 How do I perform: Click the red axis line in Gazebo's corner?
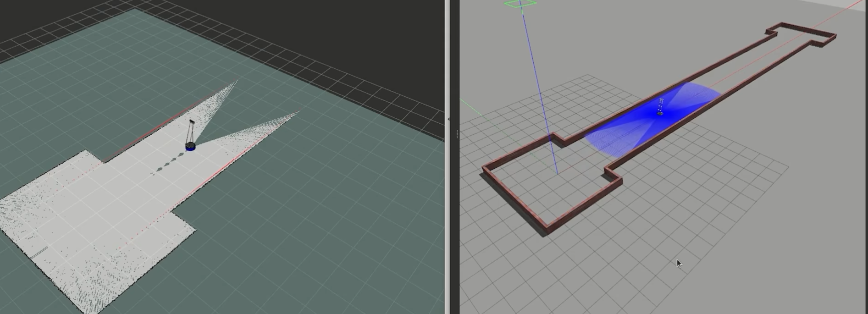[853, 6]
